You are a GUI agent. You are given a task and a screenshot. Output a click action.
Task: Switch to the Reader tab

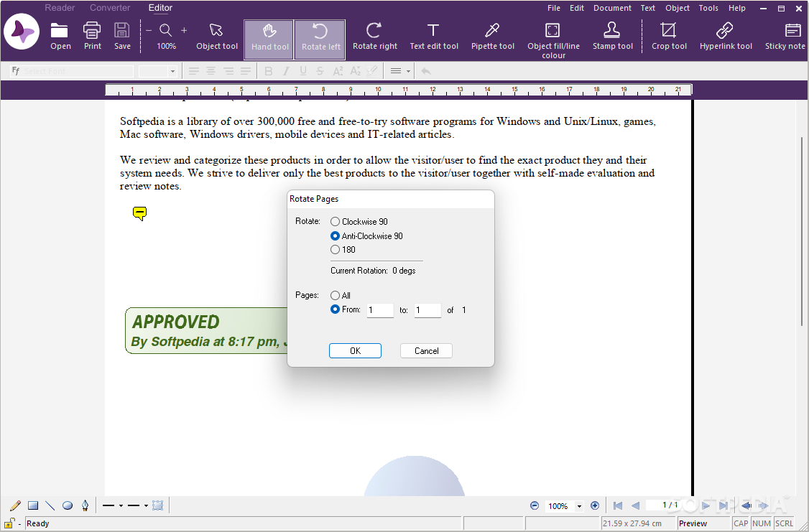click(x=60, y=8)
